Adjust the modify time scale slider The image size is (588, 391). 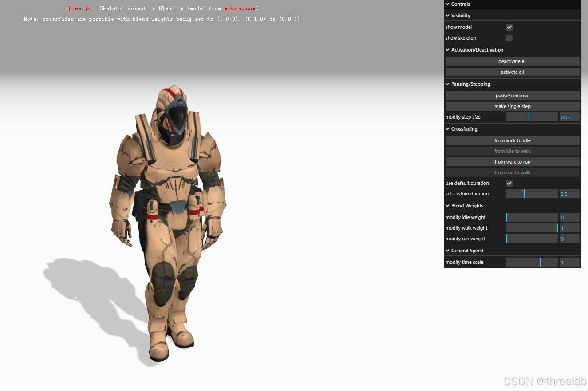coord(532,263)
